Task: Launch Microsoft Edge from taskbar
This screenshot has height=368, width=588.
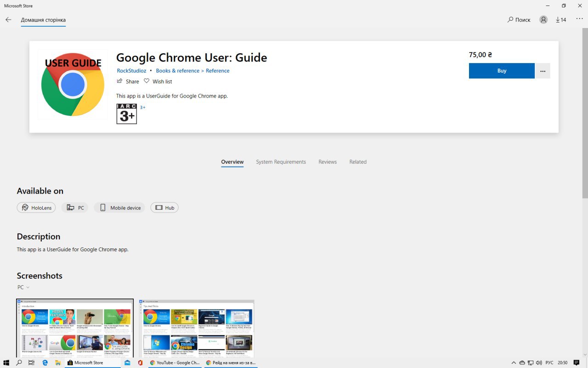Action: 45,362
